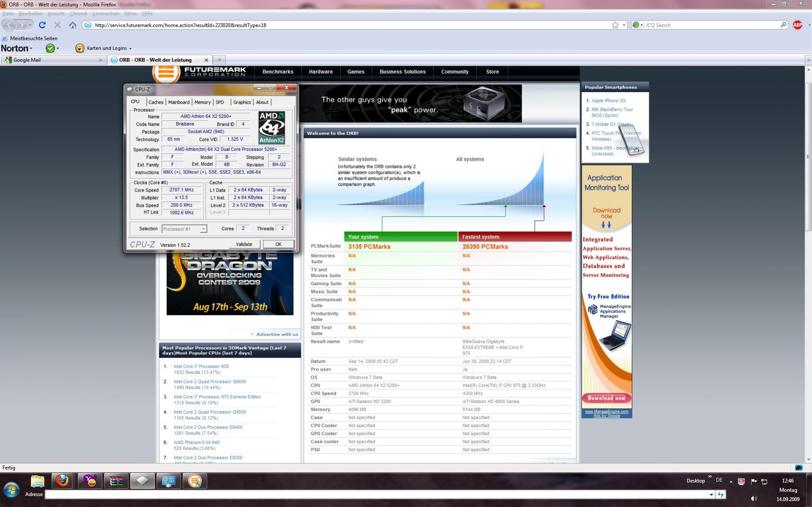Bookmark this page with the star icon
The image size is (812, 507).
(615, 25)
